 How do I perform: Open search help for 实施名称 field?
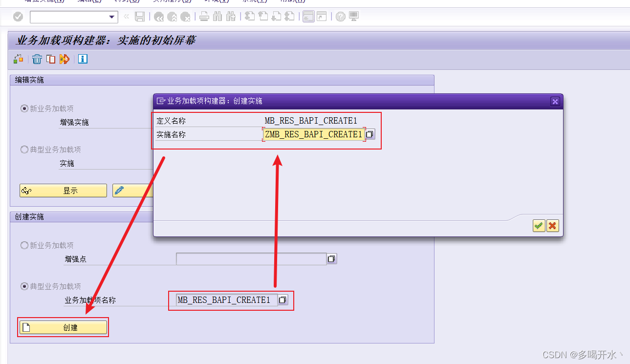coord(370,134)
